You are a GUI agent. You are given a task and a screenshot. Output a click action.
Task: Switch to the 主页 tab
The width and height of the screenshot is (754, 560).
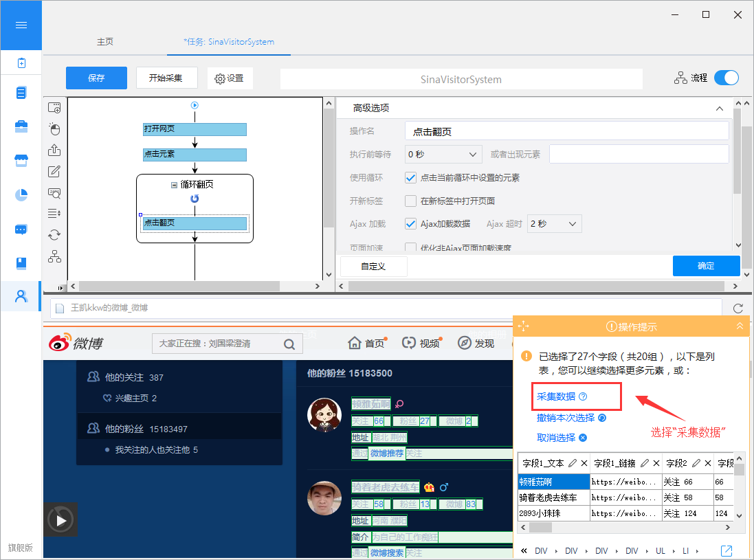[x=105, y=42]
